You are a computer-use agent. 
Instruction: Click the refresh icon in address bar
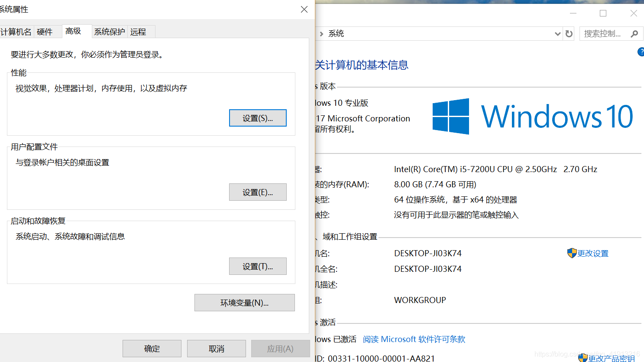pos(569,34)
